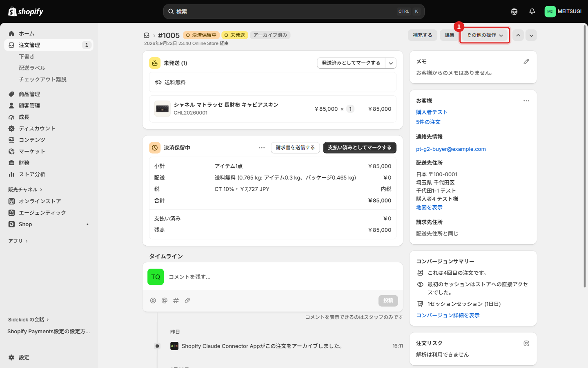Viewport: 588px width, 368px height.
Task: Open コンバージョン詳細を表示 link
Action: click(448, 315)
